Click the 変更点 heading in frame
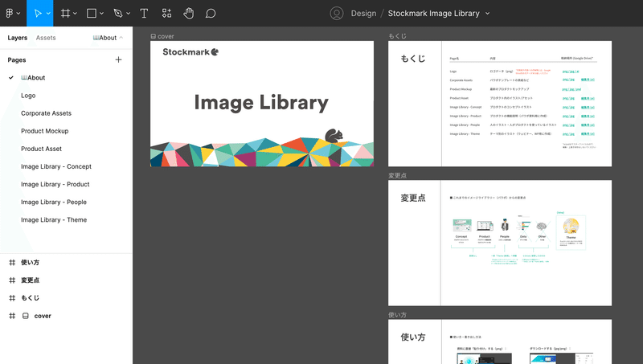This screenshot has height=364, width=643. [x=413, y=198]
